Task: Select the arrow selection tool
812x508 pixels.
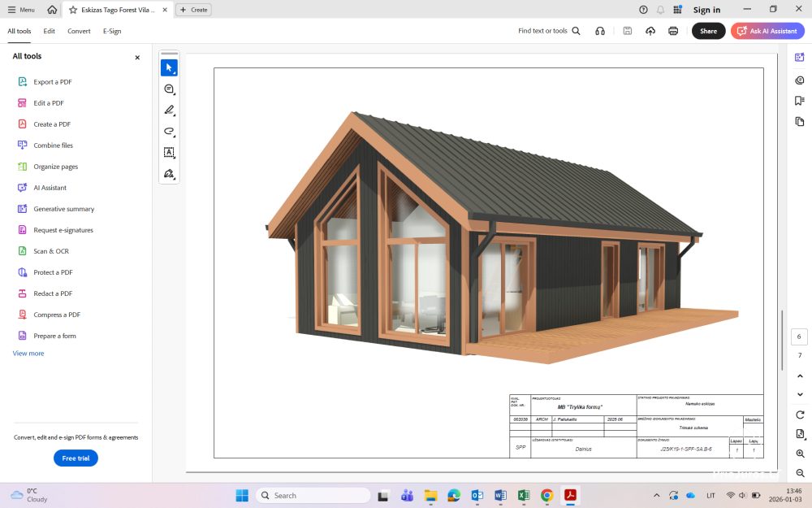Action: point(169,67)
